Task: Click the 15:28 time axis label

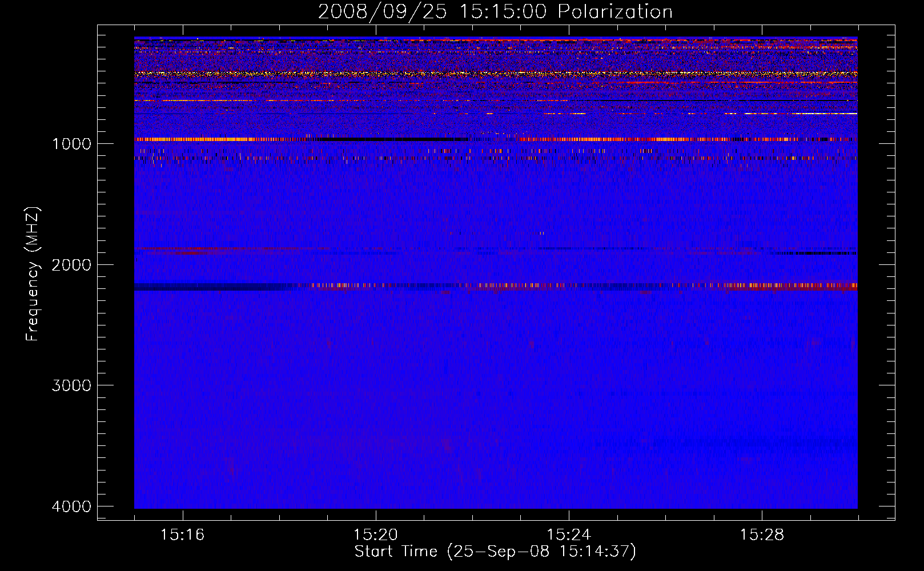Action: [x=762, y=534]
